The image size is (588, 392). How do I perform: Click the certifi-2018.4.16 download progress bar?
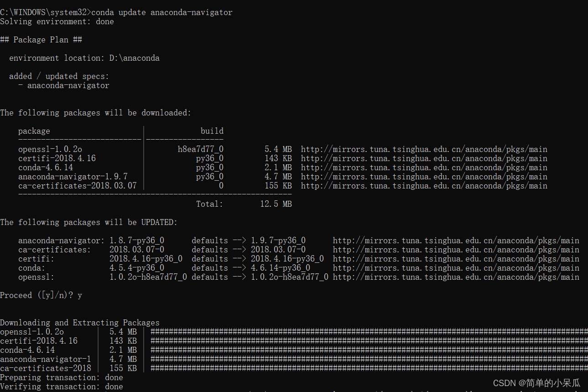(369, 341)
